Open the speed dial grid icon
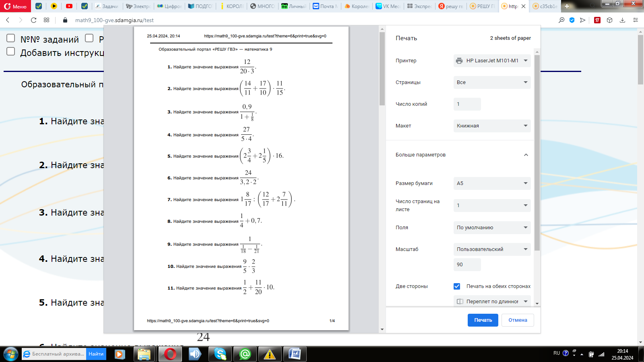This screenshot has width=644, height=362. 47,20
